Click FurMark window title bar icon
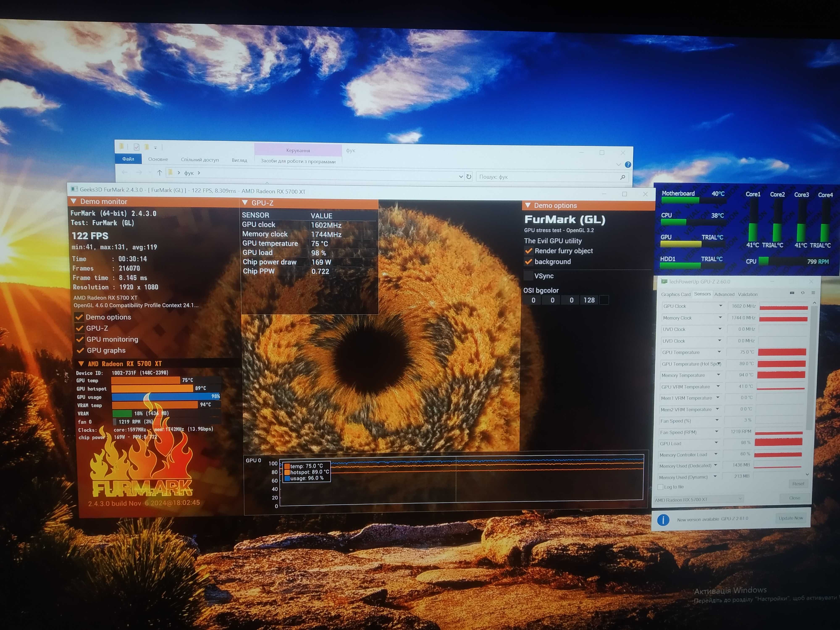The width and height of the screenshot is (840, 630). (74, 189)
